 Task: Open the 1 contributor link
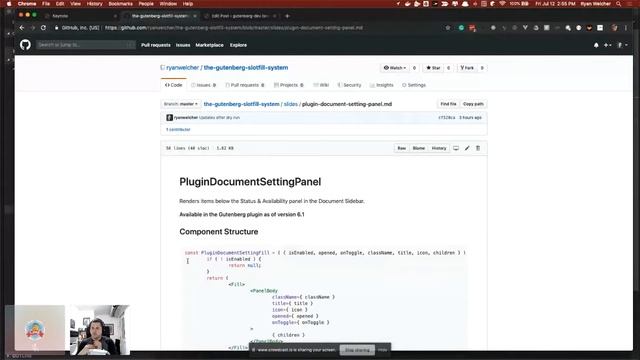178,129
